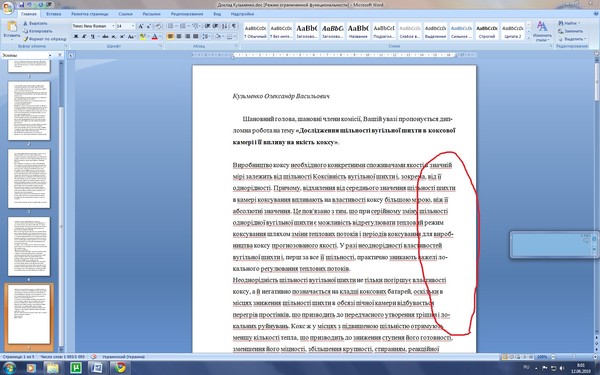Open the Ссылки tab
Viewport: 600px width, 375px height.
point(126,14)
